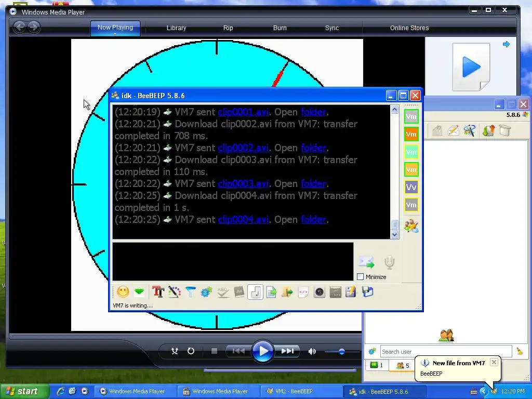The width and height of the screenshot is (532, 399).
Task: Select the Now Playing tab
Action: (115, 27)
